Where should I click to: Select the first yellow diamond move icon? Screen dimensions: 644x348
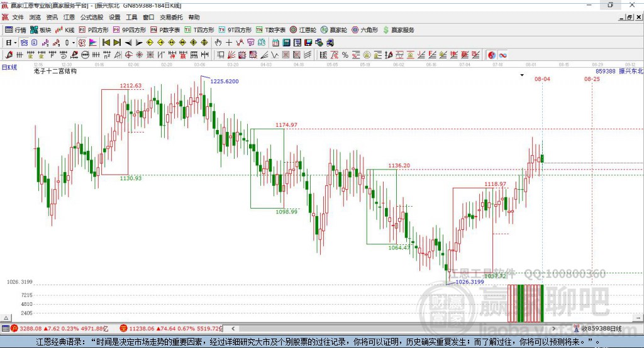pos(150,42)
